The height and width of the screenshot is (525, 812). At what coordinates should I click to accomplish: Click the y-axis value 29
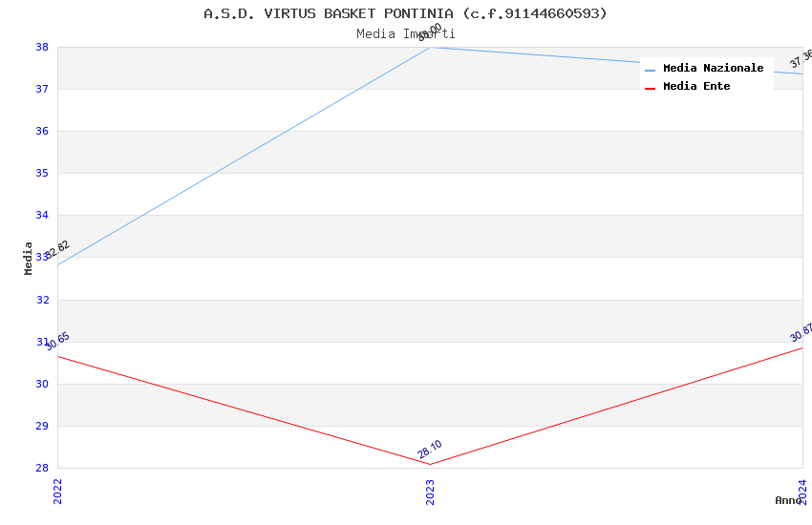(x=42, y=426)
